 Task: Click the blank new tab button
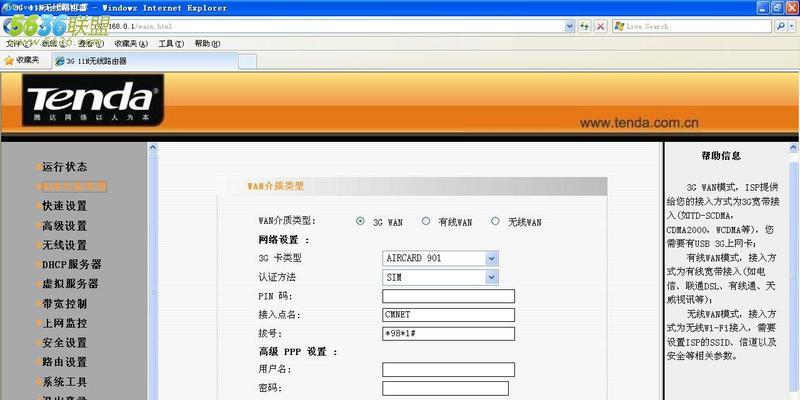point(247,61)
